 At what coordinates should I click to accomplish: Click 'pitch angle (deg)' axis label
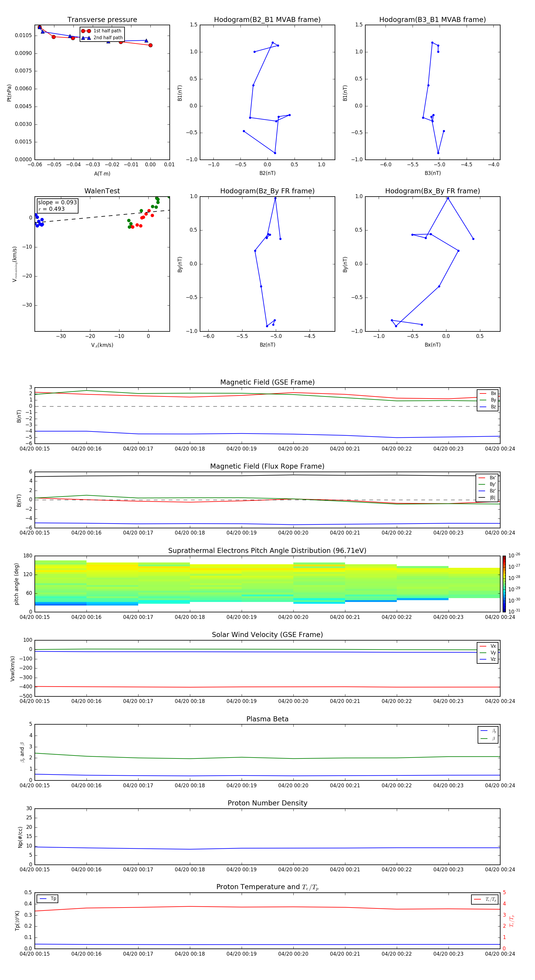click(x=16, y=584)
